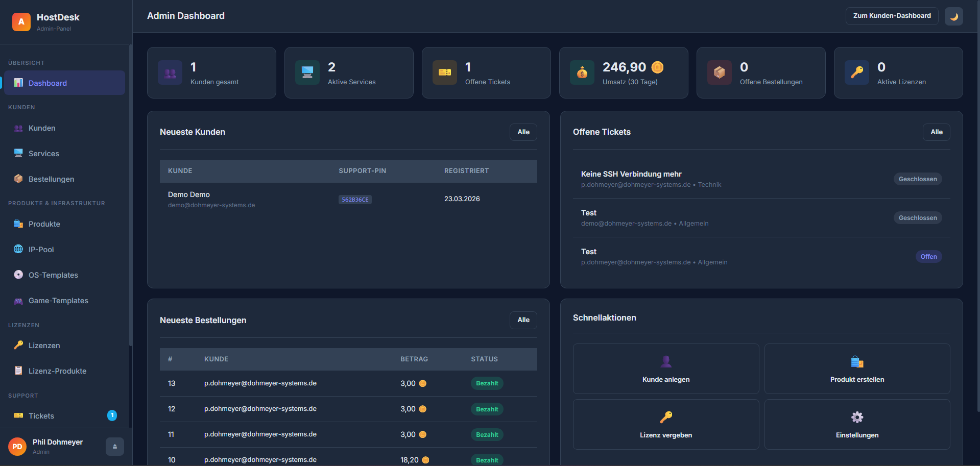
Task: Click the HostDesk logo avatar
Action: (x=20, y=21)
